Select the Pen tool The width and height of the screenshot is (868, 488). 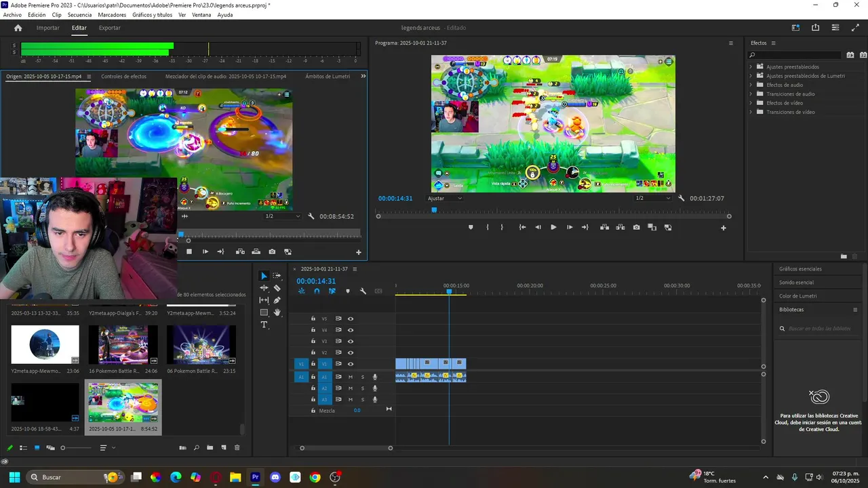(277, 300)
